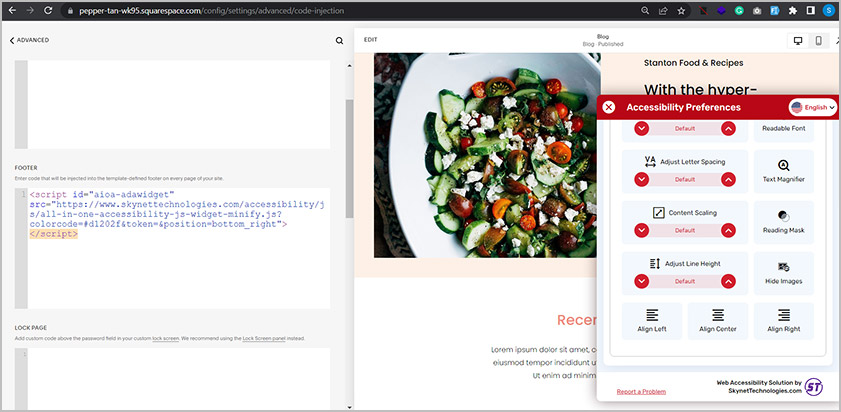
Task: Toggle the Hide Images option
Action: click(x=784, y=274)
